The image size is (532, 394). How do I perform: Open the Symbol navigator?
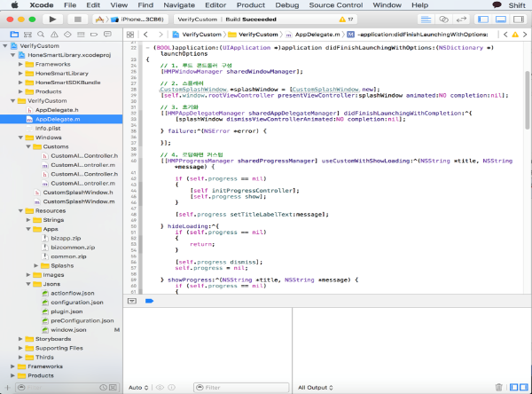[27, 35]
